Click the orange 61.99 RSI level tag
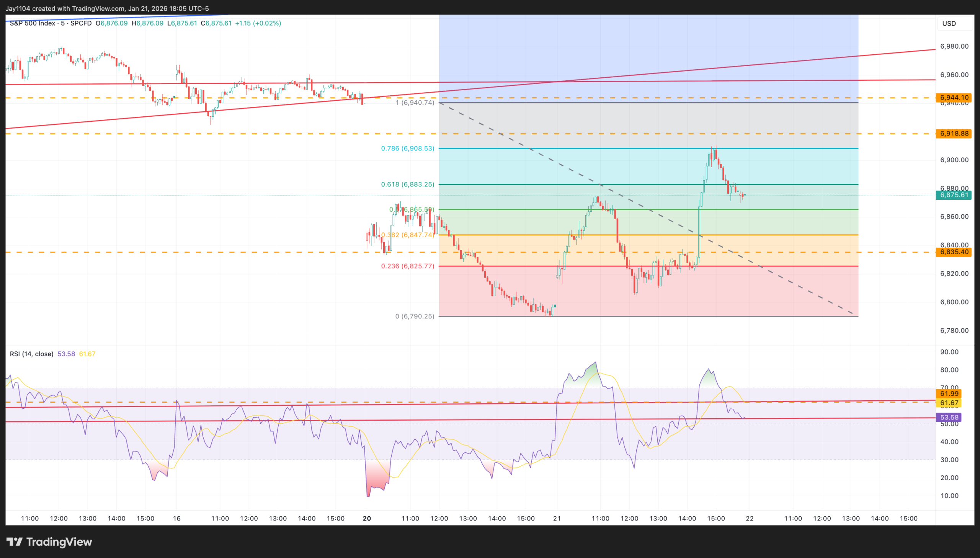980x558 pixels. click(949, 393)
